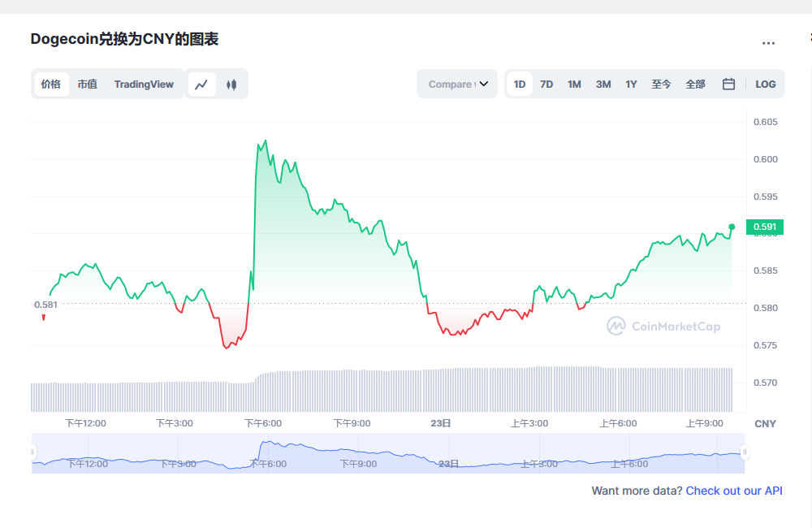812x528 pixels.
Task: Select the 1Y time range
Action: 631,84
